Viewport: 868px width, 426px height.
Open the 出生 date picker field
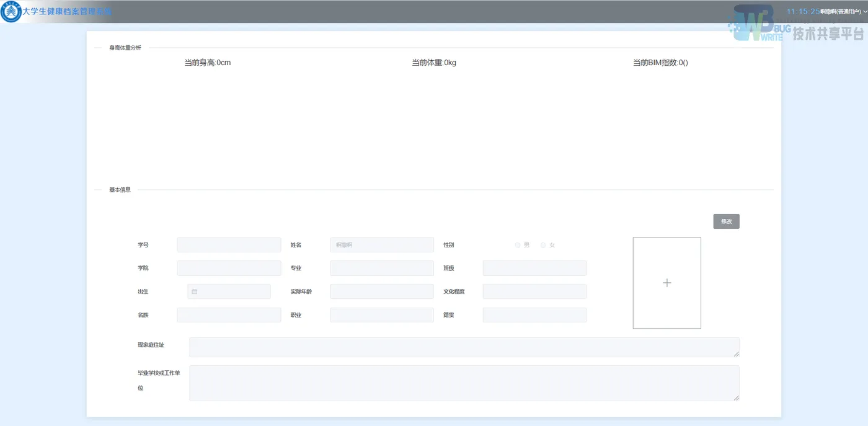pos(229,291)
